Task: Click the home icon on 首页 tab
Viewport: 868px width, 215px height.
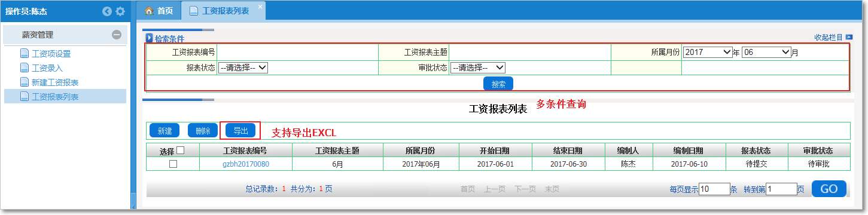Action: coord(149,11)
